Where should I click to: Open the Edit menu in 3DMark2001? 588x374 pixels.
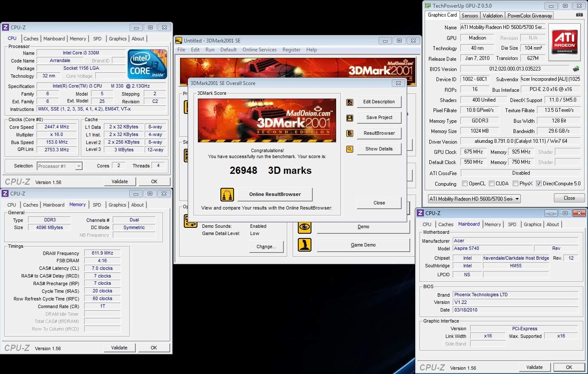(195, 50)
